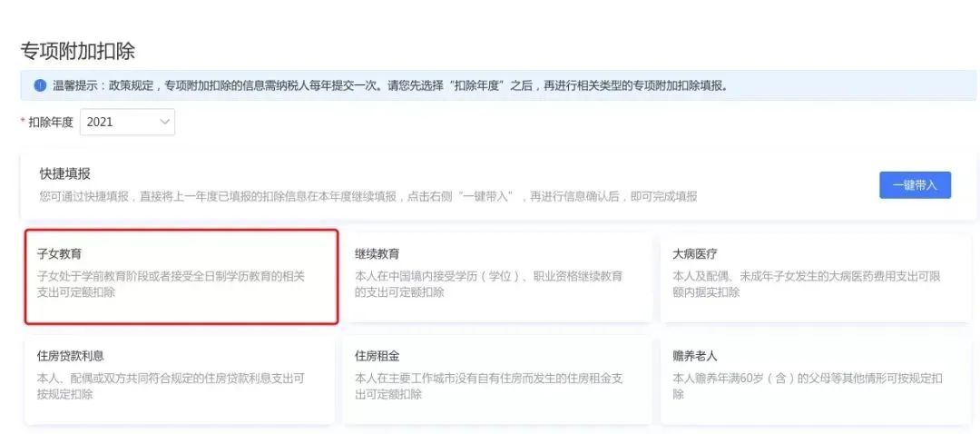Click description text under 住房贷款利息
Screen dimensions: 980x434
click(171, 386)
